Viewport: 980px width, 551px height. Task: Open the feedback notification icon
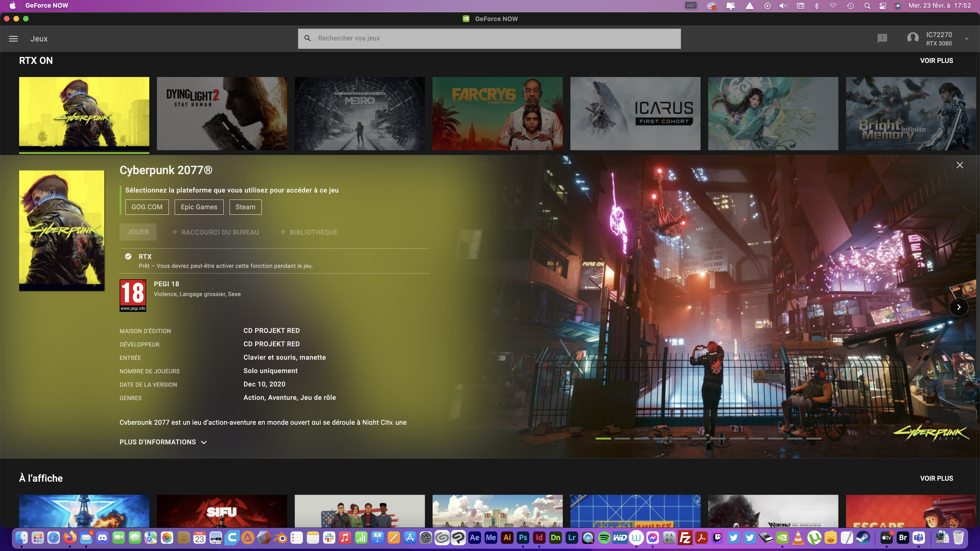click(x=882, y=39)
